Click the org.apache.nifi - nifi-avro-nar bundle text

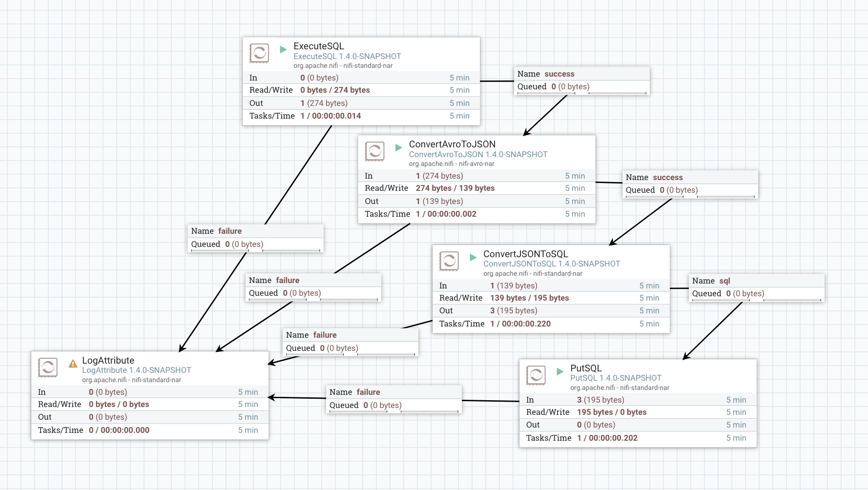point(452,164)
